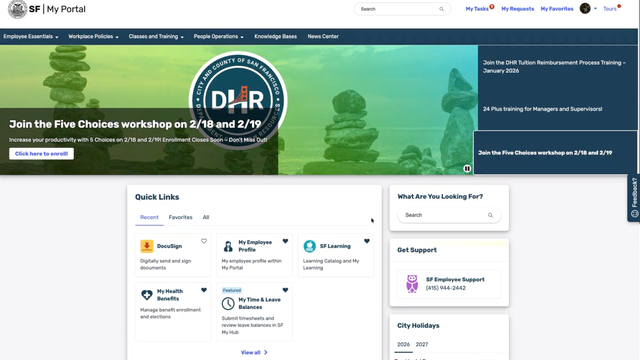Open News Center menu item
Viewport: 640px width, 360px height.
pos(323,36)
